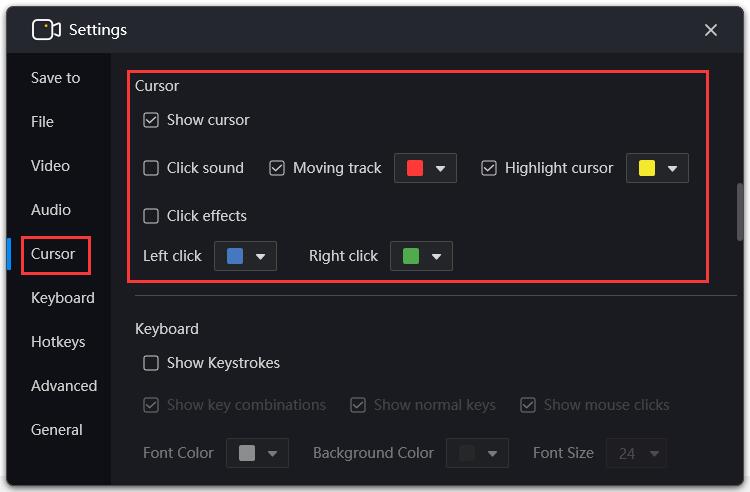Check the Show Keystrokes option

pos(151,363)
